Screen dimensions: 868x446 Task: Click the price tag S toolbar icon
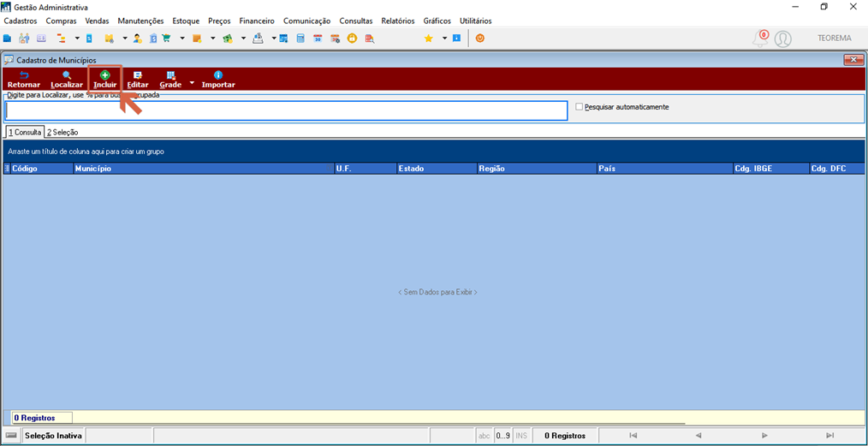pyautogui.click(x=153, y=39)
